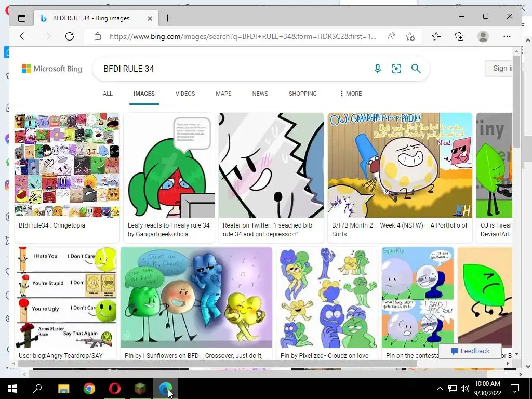532x399 pixels.
Task: Add this page to favorites
Action: click(x=410, y=36)
